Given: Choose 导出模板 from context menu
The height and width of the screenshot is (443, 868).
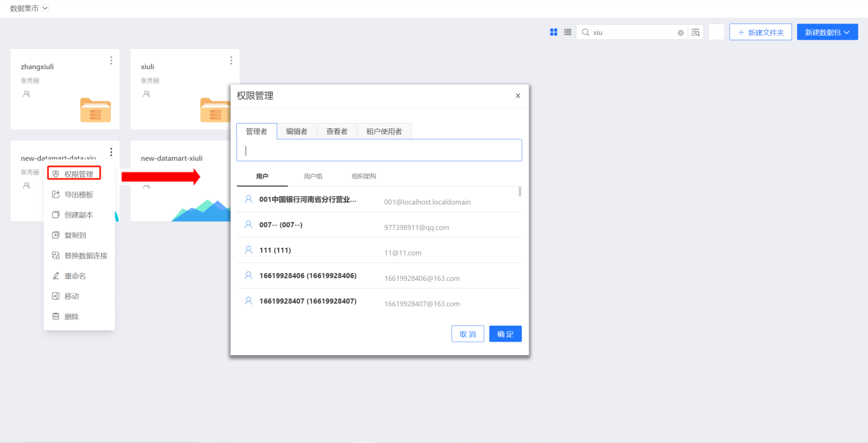Looking at the screenshot, I should [x=78, y=195].
